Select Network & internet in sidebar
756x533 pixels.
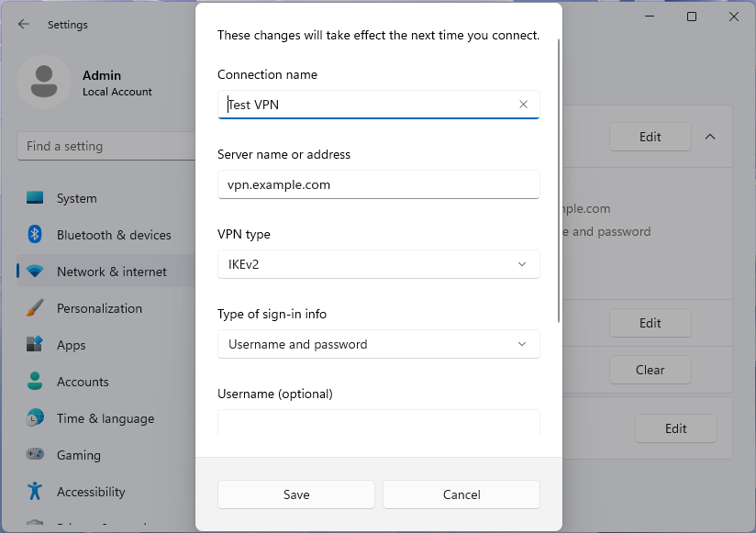tap(111, 272)
